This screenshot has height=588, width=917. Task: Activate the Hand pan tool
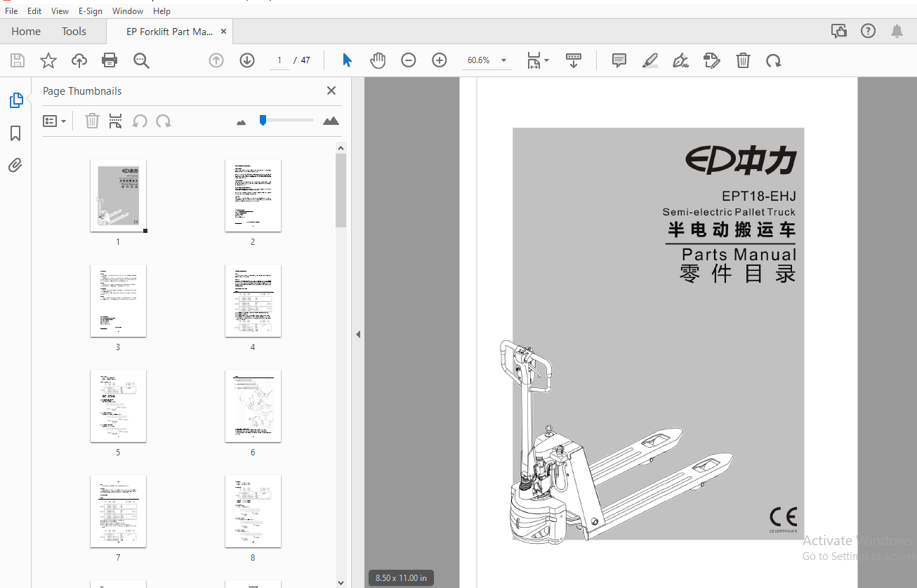pos(378,60)
